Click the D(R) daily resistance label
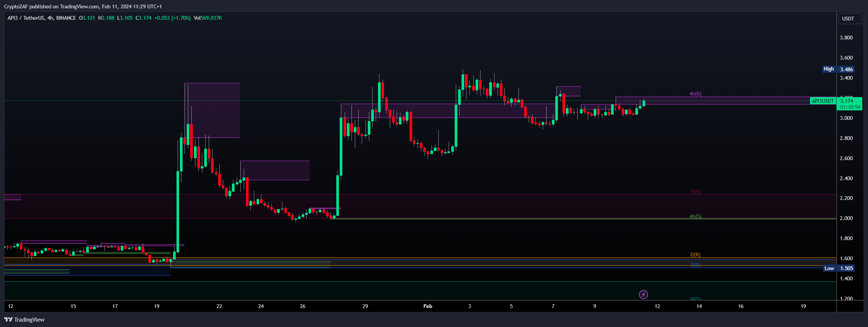The height and width of the screenshot is (327, 868). tap(695, 255)
